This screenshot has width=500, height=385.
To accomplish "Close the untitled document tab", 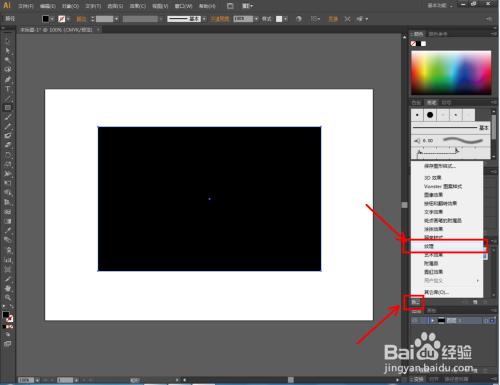I will pyautogui.click(x=98, y=30).
